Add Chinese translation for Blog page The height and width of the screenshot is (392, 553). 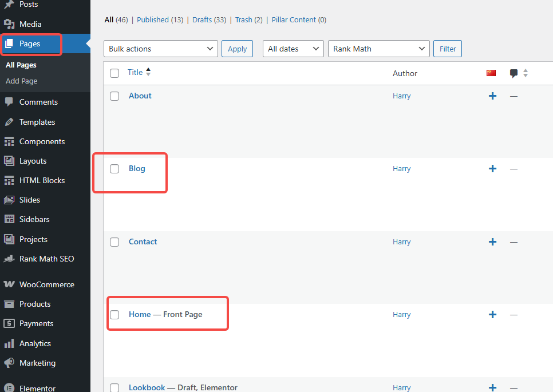pos(493,168)
